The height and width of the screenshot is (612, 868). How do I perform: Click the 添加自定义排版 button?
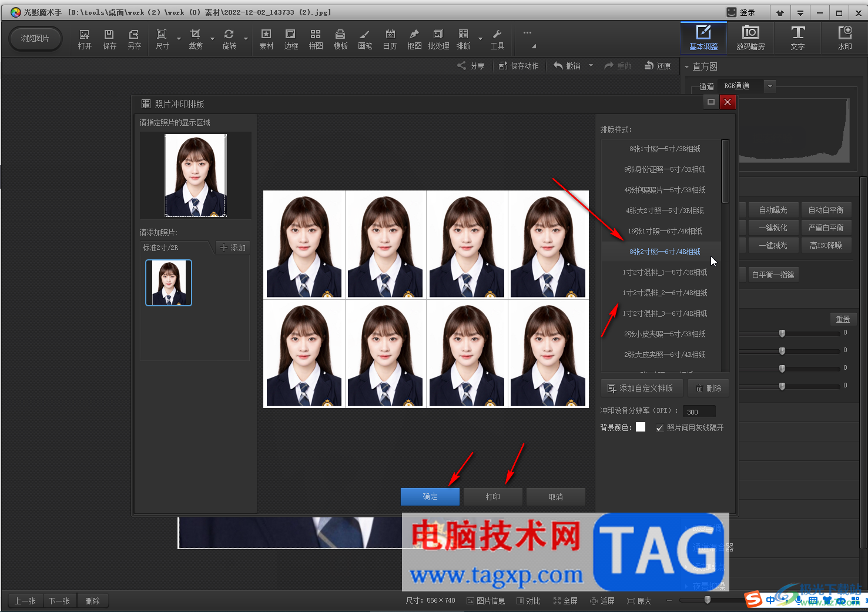[x=641, y=388]
